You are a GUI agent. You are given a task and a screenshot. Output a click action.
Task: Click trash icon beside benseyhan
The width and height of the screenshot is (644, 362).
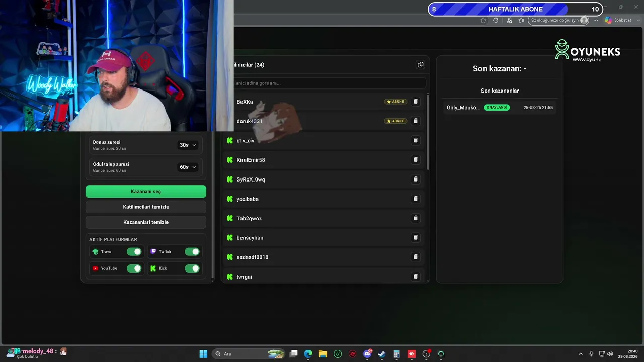coord(416,237)
